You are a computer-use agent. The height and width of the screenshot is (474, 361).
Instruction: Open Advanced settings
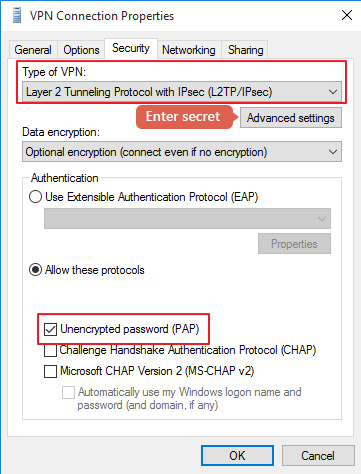pyautogui.click(x=291, y=118)
